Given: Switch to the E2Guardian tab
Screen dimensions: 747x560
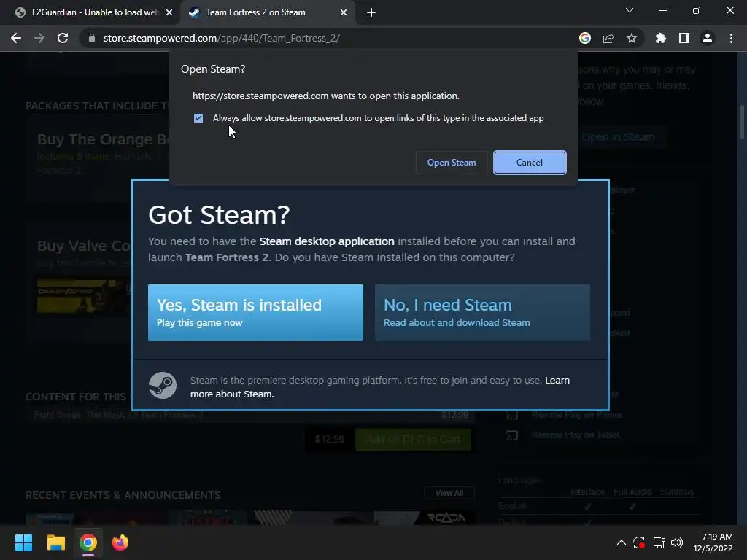Looking at the screenshot, I should (x=90, y=12).
